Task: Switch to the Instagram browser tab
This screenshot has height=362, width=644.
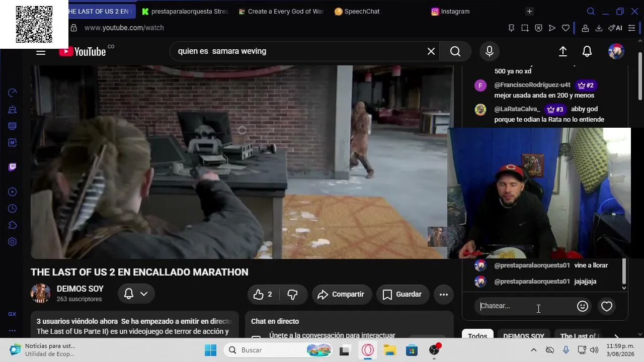Action: (455, 12)
